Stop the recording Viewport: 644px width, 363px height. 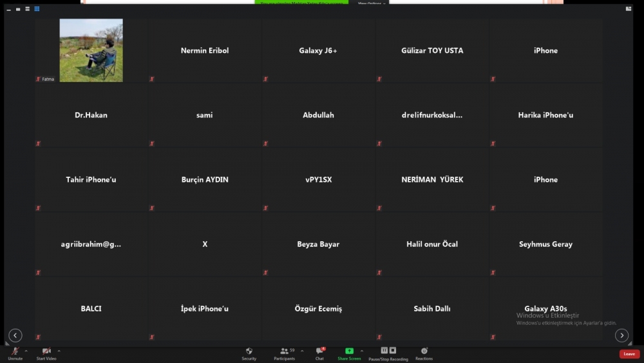coord(393,351)
